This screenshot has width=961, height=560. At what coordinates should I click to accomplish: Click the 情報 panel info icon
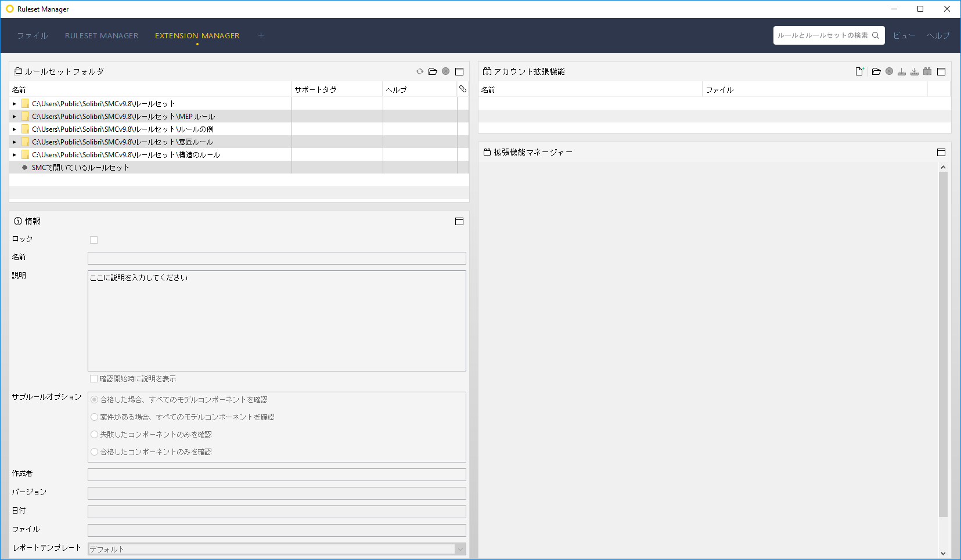click(18, 221)
